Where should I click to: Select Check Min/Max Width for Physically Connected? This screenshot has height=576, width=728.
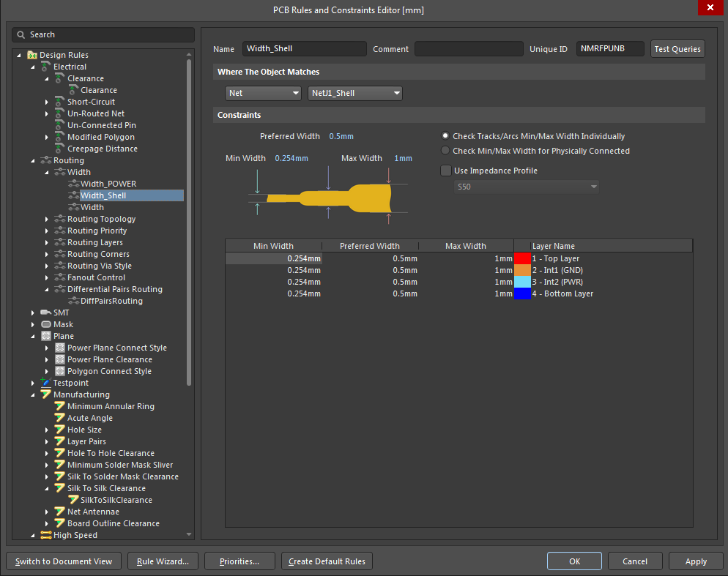click(445, 152)
